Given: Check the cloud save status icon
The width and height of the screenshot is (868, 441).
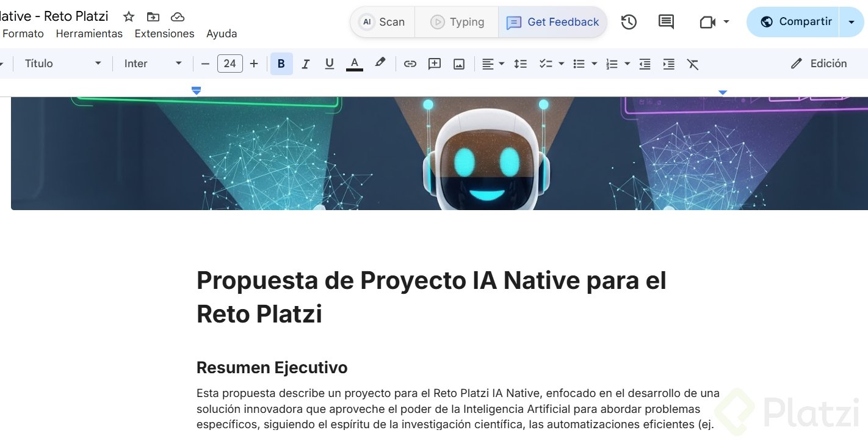Looking at the screenshot, I should pyautogui.click(x=178, y=16).
